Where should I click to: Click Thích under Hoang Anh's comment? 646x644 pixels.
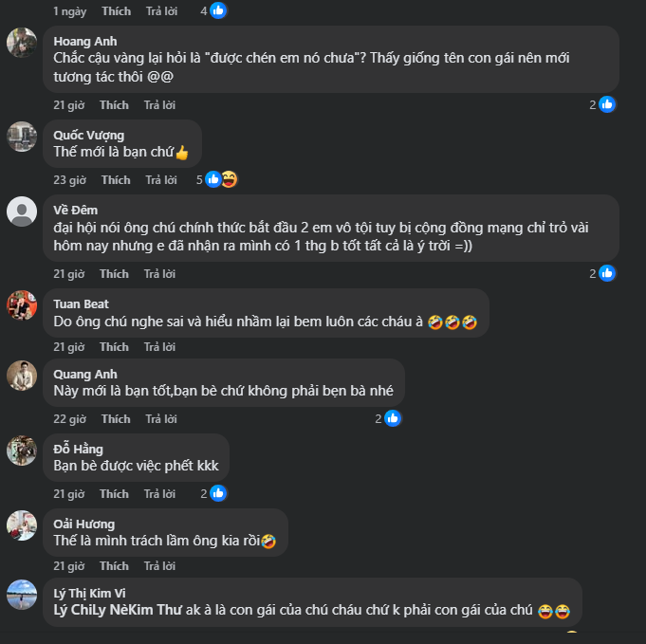pyautogui.click(x=114, y=105)
